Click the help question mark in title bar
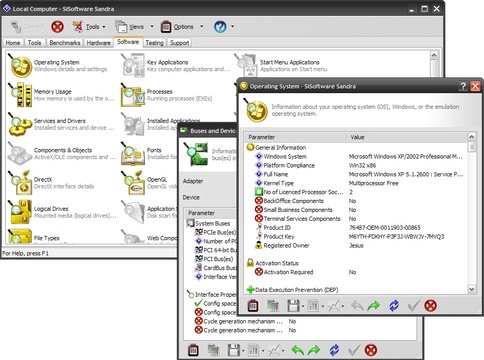The image size is (484, 360). (x=463, y=86)
